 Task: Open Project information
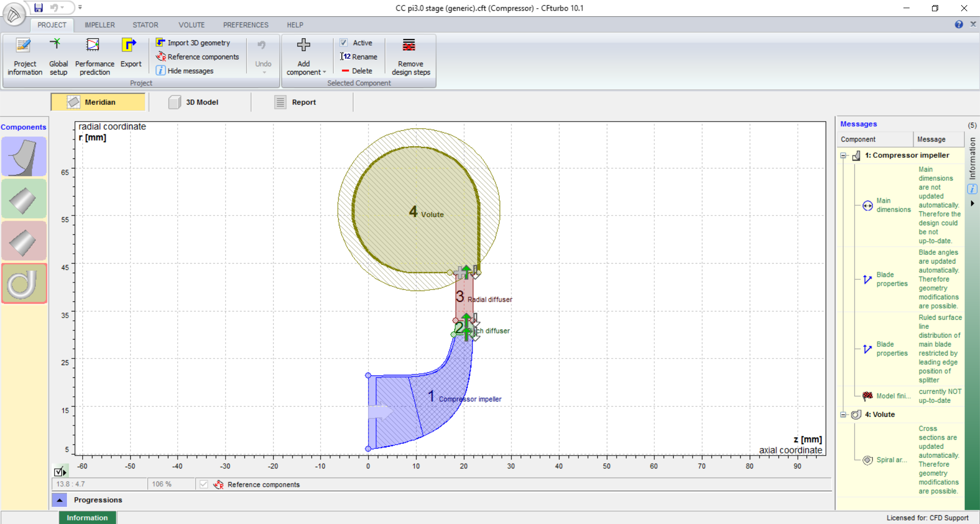pos(24,57)
